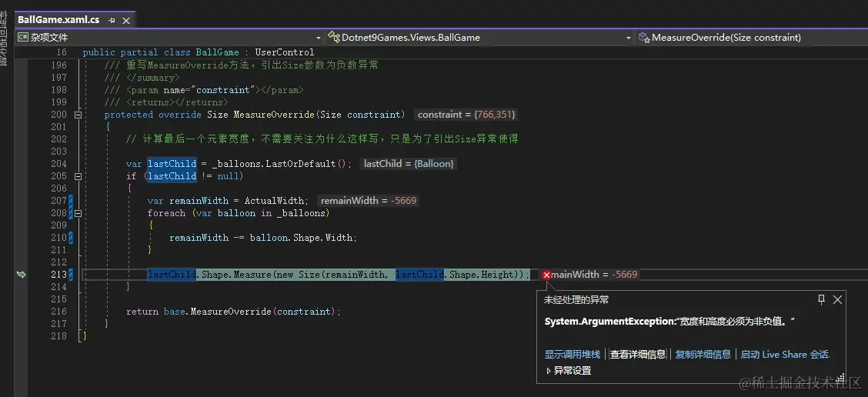Close the BallGame.xaml.cs tab
The height and width of the screenshot is (397, 868).
pos(126,21)
